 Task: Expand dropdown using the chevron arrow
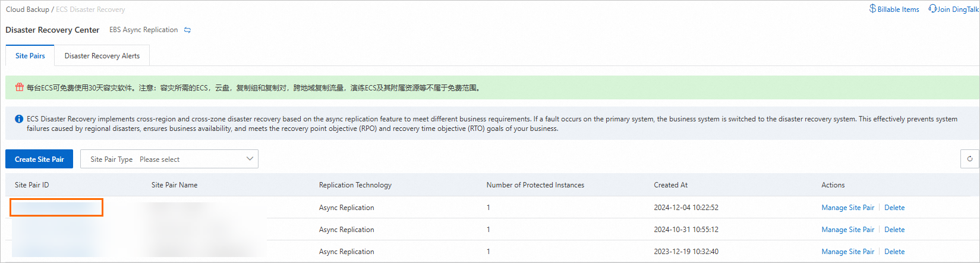tap(250, 159)
